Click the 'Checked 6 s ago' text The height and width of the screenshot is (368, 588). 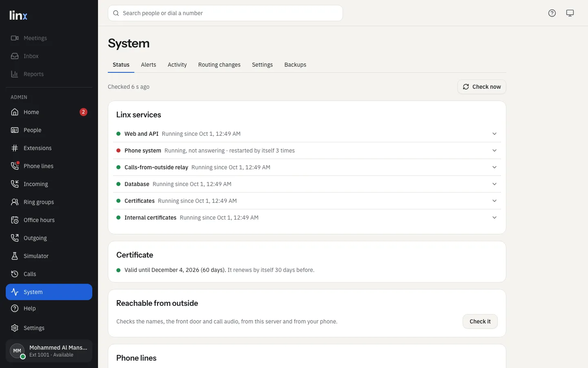(x=129, y=87)
